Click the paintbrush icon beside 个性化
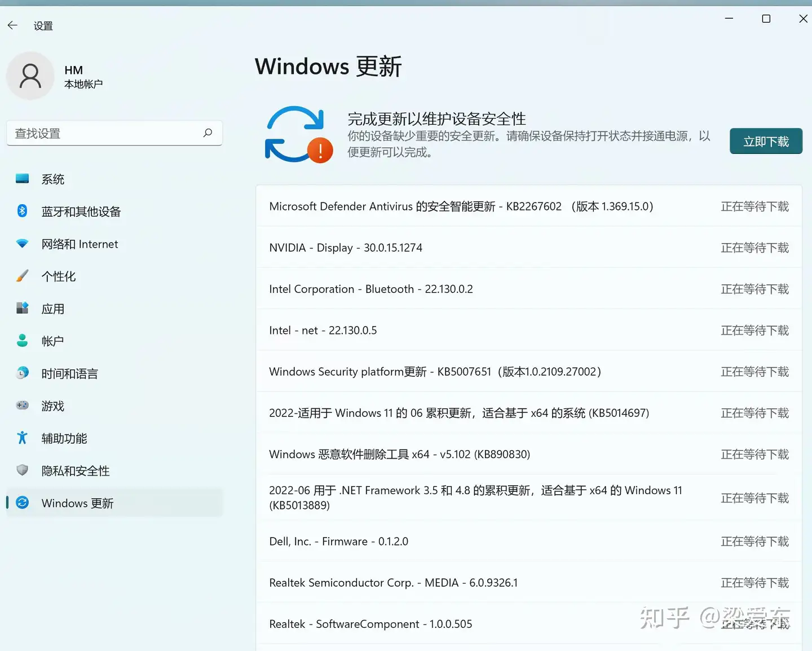The height and width of the screenshot is (651, 812). (22, 276)
